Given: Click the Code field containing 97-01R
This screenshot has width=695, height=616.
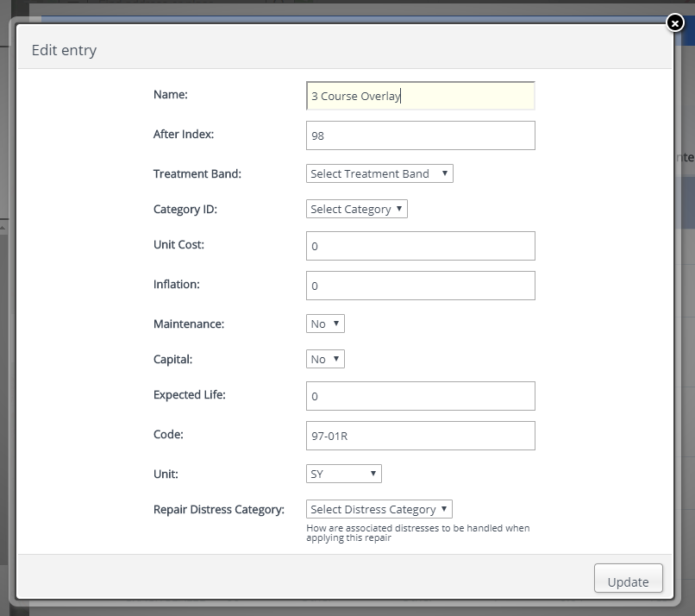Looking at the screenshot, I should pyautogui.click(x=420, y=436).
